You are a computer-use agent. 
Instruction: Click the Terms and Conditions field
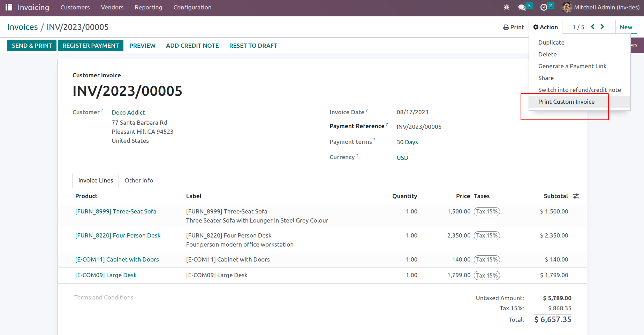(x=104, y=297)
